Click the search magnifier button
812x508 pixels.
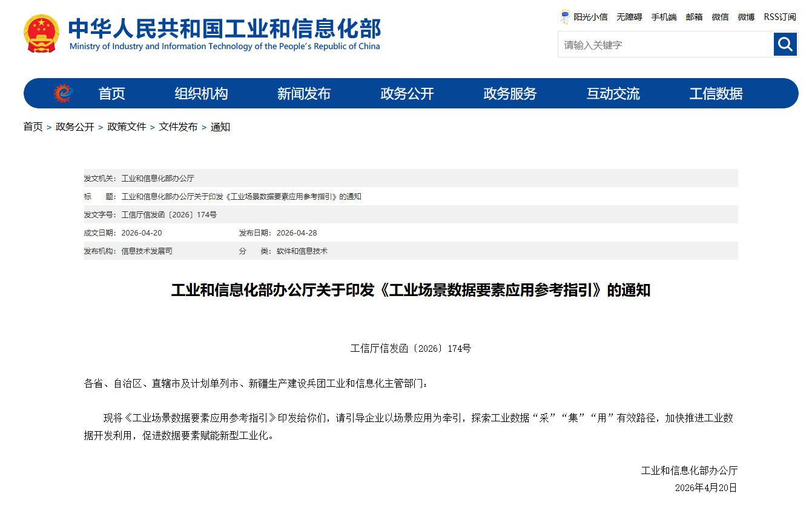click(785, 44)
